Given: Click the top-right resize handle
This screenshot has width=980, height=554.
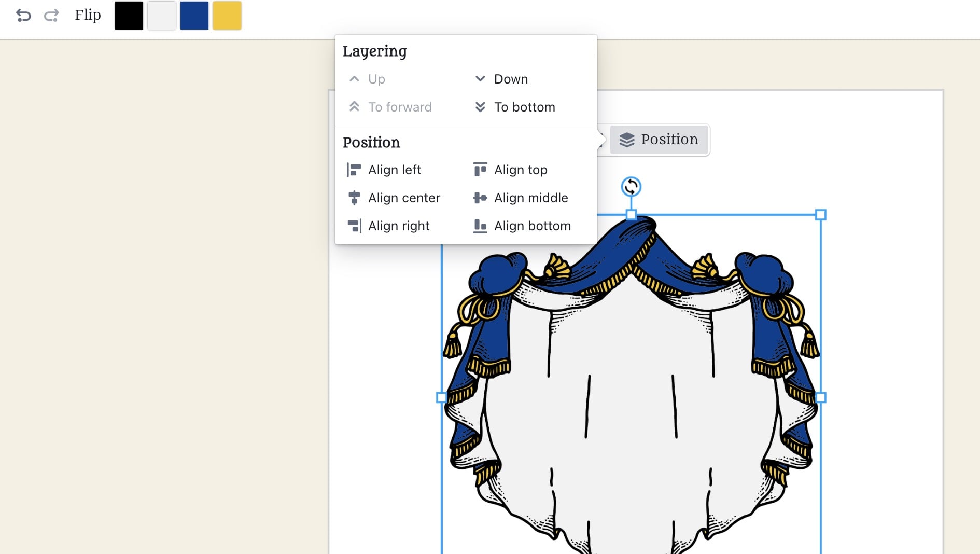Looking at the screenshot, I should coord(820,215).
